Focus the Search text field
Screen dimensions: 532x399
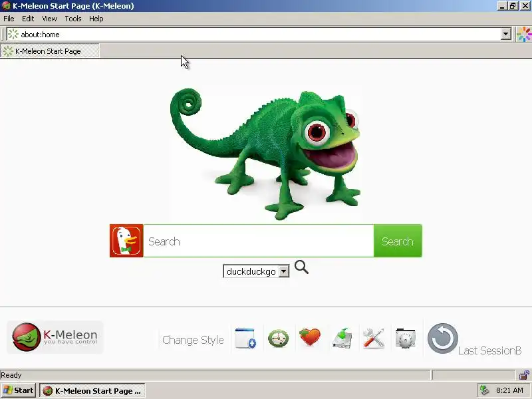click(259, 241)
